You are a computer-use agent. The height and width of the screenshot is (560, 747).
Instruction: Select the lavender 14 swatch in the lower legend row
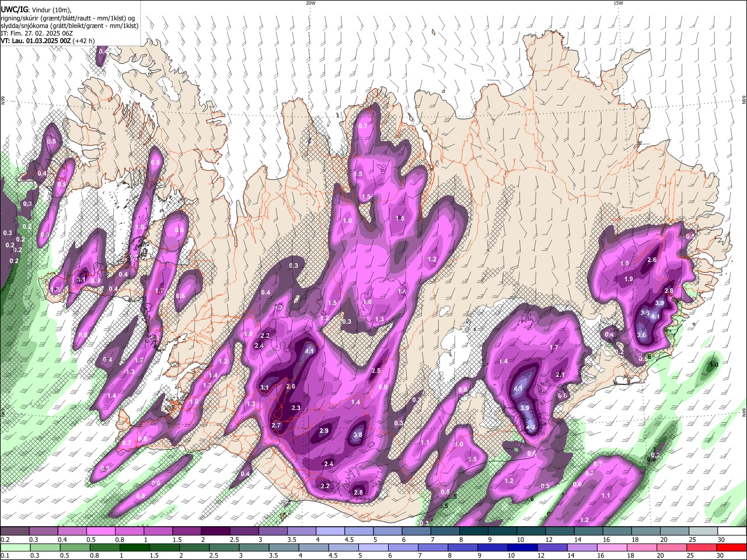(582, 547)
